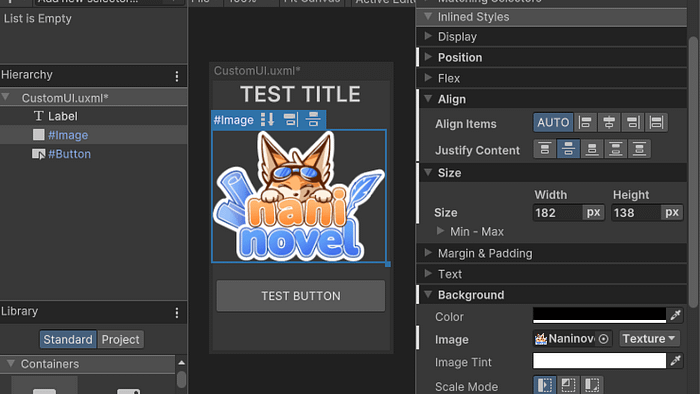Click the #Button element icon in Hierarchy

pos(38,154)
